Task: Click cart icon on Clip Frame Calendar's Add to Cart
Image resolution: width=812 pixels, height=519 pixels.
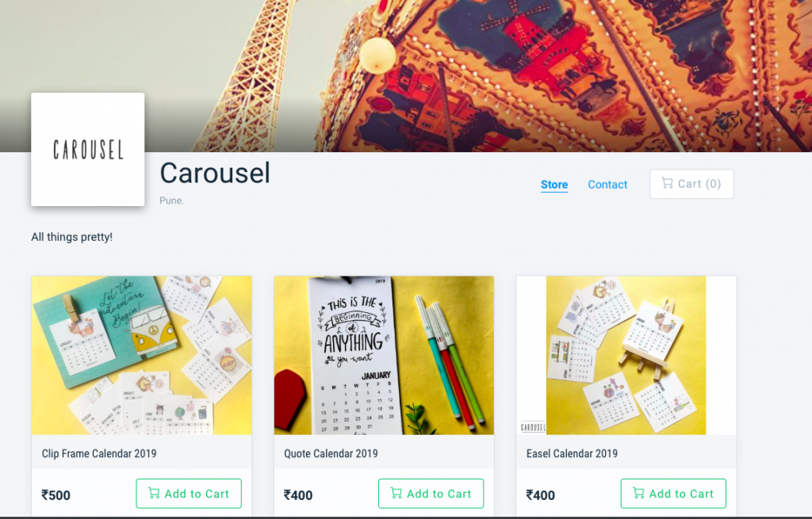Action: coord(154,493)
